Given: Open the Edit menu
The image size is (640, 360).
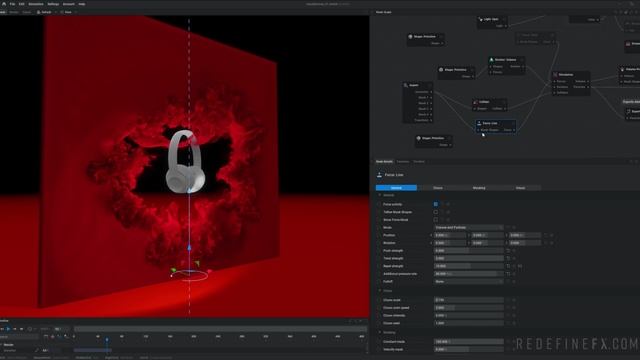Looking at the screenshot, I should (x=21, y=4).
